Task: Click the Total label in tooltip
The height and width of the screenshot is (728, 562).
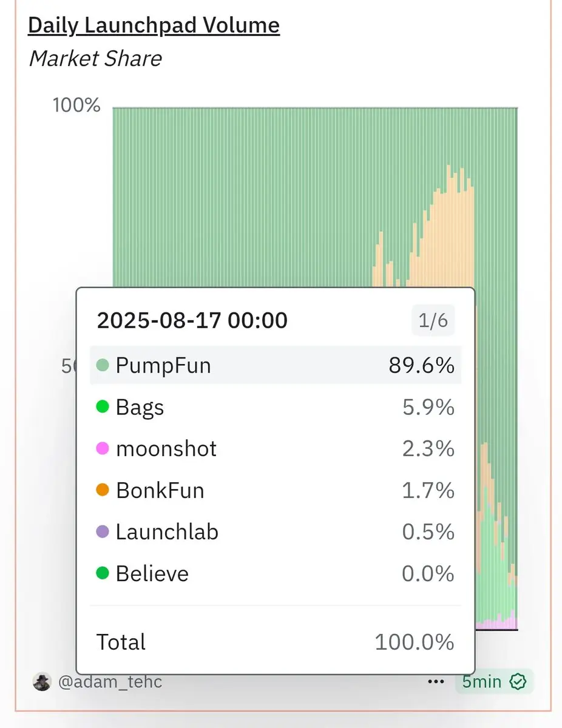Action: (x=121, y=642)
